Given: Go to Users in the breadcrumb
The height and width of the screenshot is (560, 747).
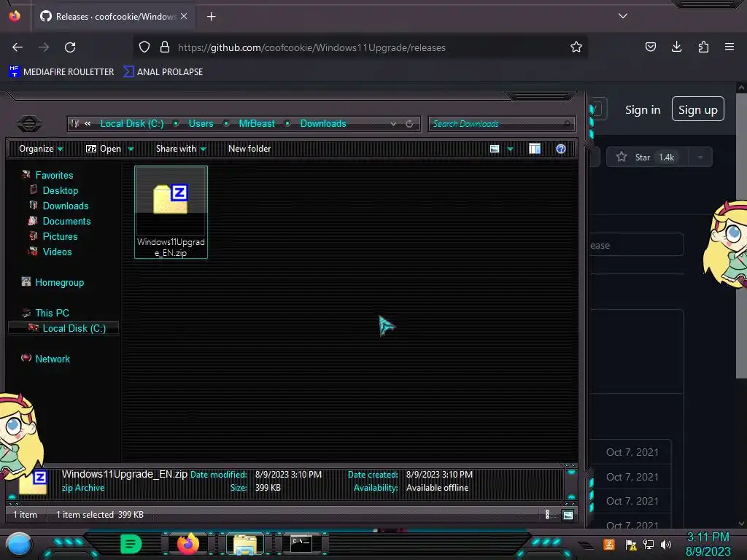Looking at the screenshot, I should click(201, 124).
